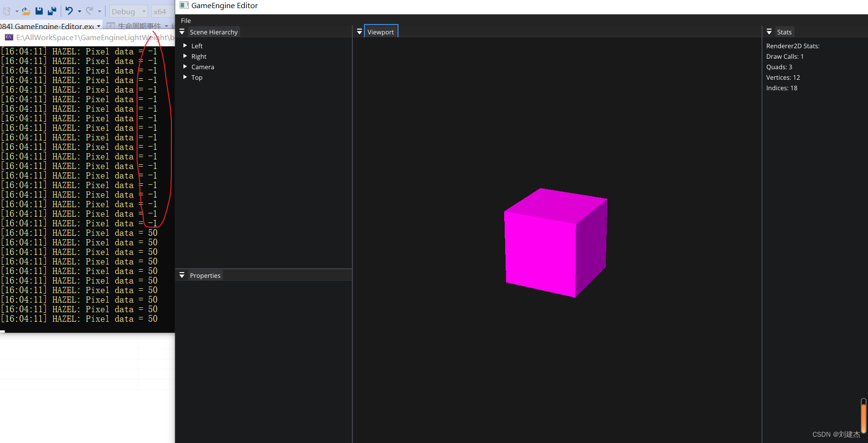Expand the Right entity node
This screenshot has height=443, width=868.
[x=185, y=56]
